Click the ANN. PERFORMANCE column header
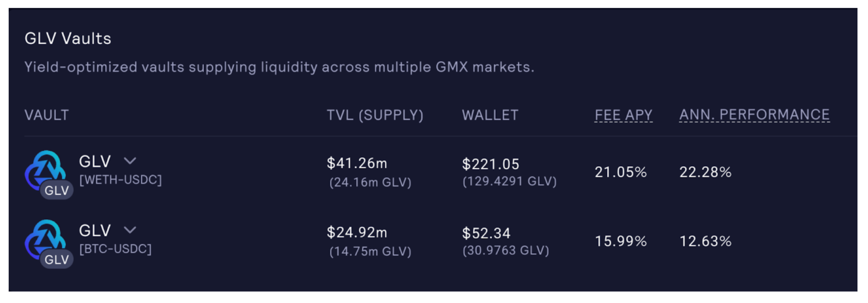Screen dimensions: 868x303 (754, 115)
